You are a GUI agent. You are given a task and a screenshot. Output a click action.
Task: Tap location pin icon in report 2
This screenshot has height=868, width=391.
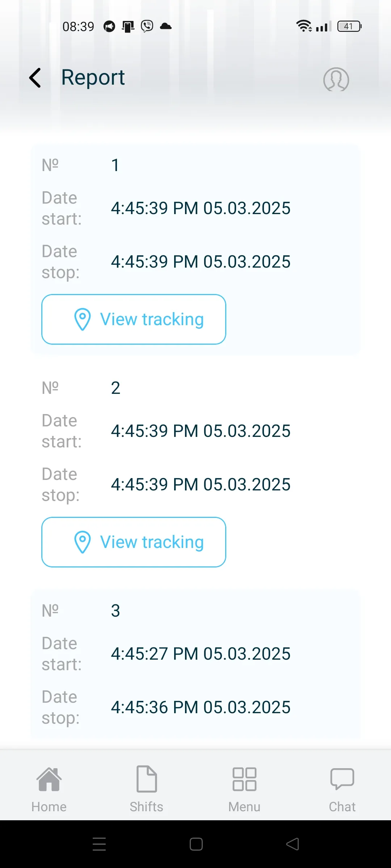tap(83, 542)
